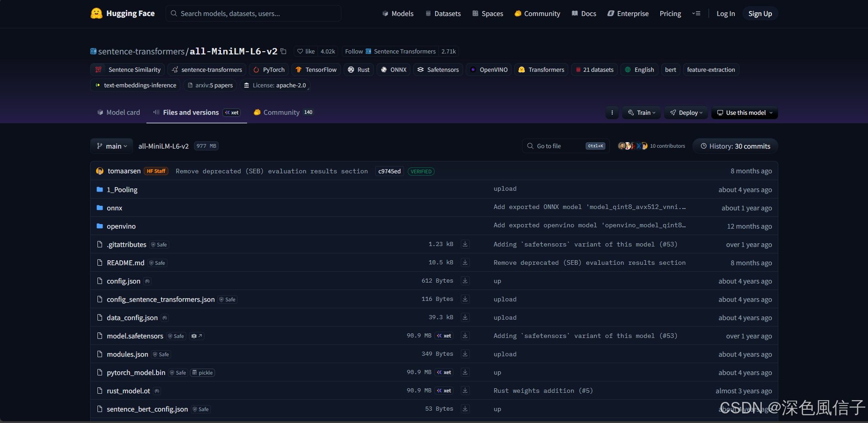
Task: View History: 30 commits
Action: click(x=735, y=146)
